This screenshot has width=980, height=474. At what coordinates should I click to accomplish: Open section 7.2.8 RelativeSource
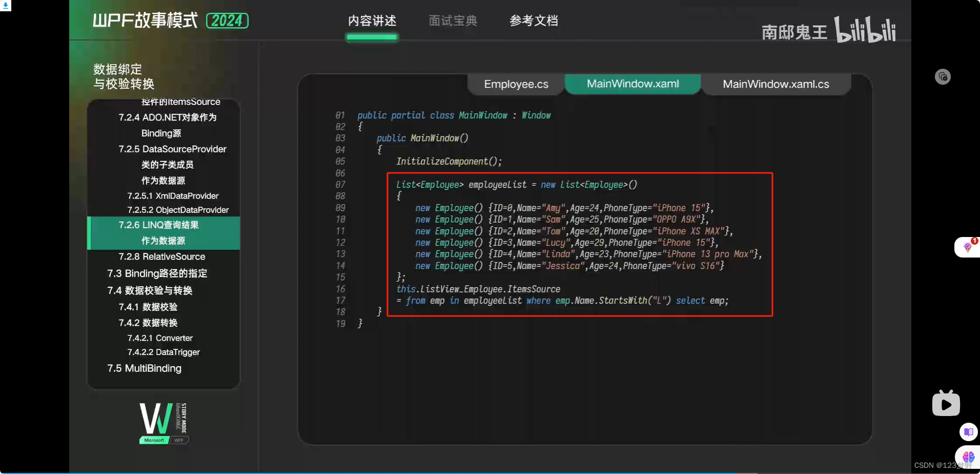162,256
